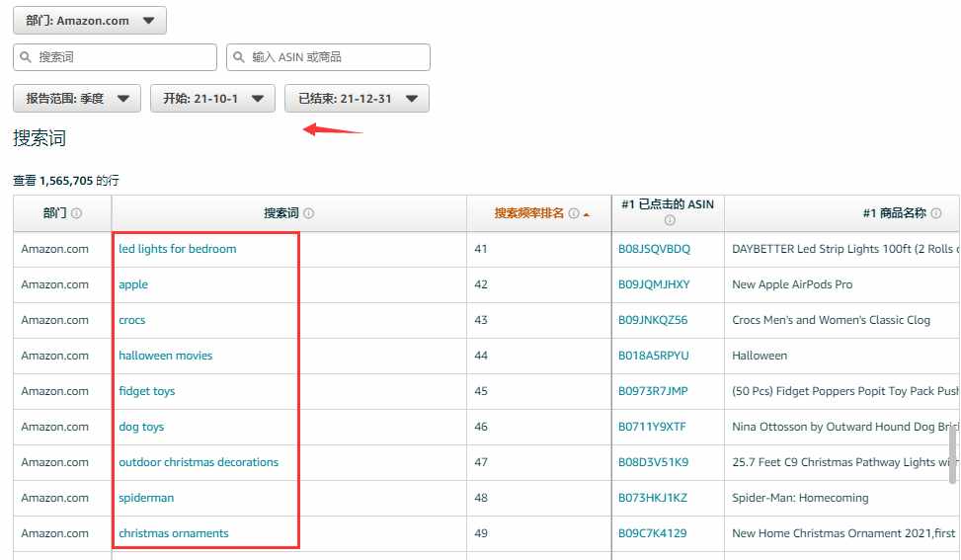Open ASIN link B018A5RPYU

pyautogui.click(x=653, y=356)
